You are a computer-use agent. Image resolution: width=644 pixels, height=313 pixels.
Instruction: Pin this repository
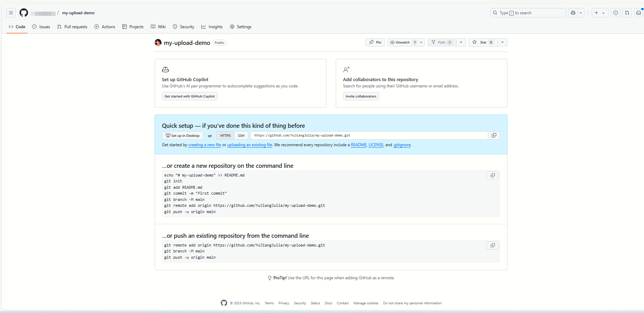(x=375, y=42)
